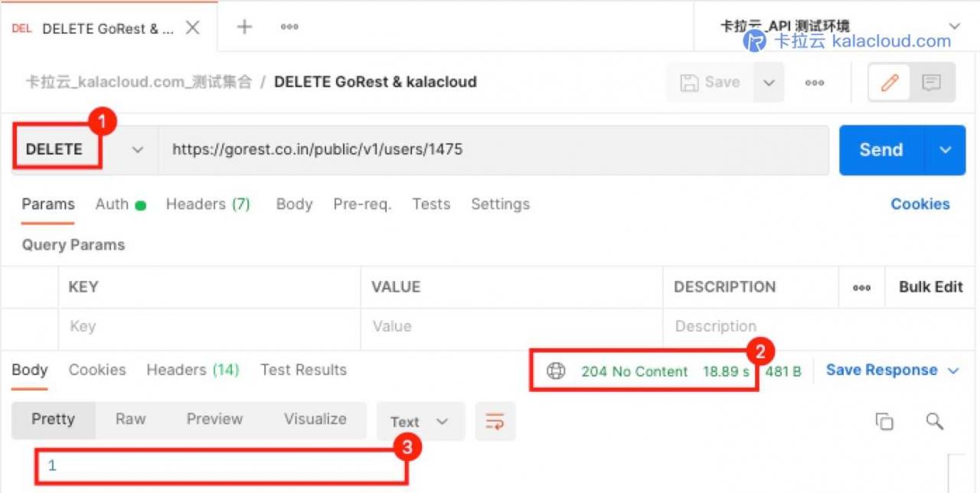Open the Pre-req. tab
The width and height of the screenshot is (980, 493).
pos(362,204)
